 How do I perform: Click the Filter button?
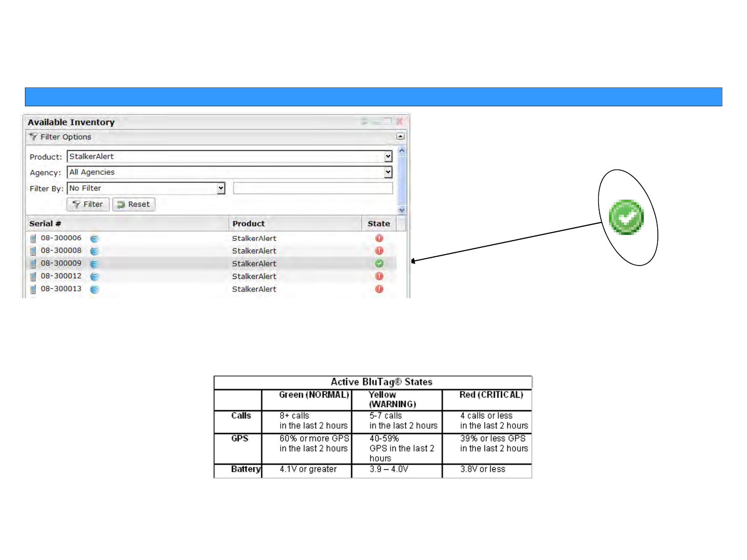click(x=88, y=204)
